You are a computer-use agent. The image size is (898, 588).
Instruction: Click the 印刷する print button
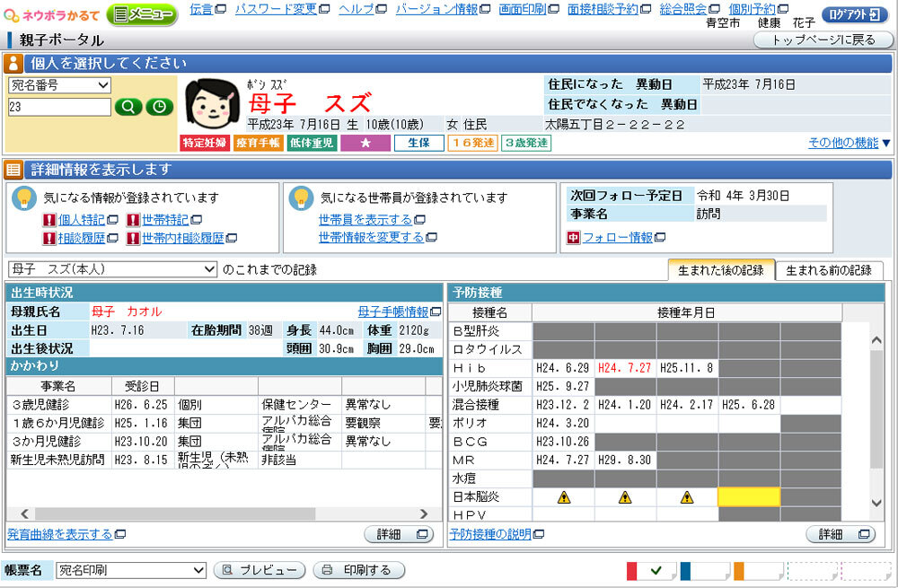(358, 570)
